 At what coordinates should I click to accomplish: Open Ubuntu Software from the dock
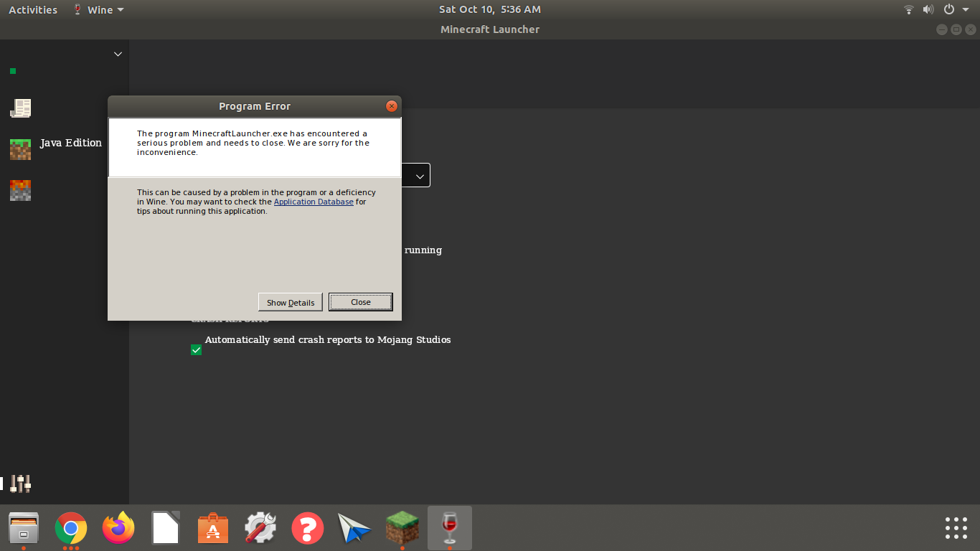(213, 529)
